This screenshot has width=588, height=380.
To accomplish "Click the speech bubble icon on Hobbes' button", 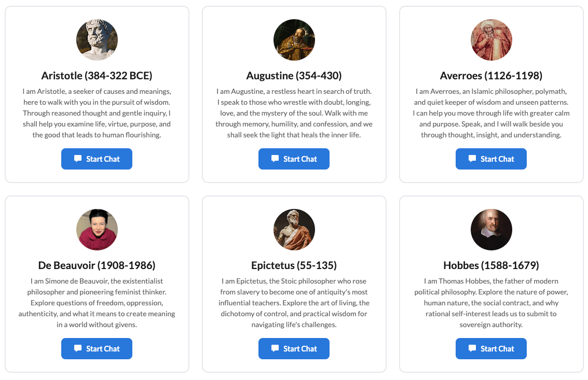I will (x=472, y=349).
